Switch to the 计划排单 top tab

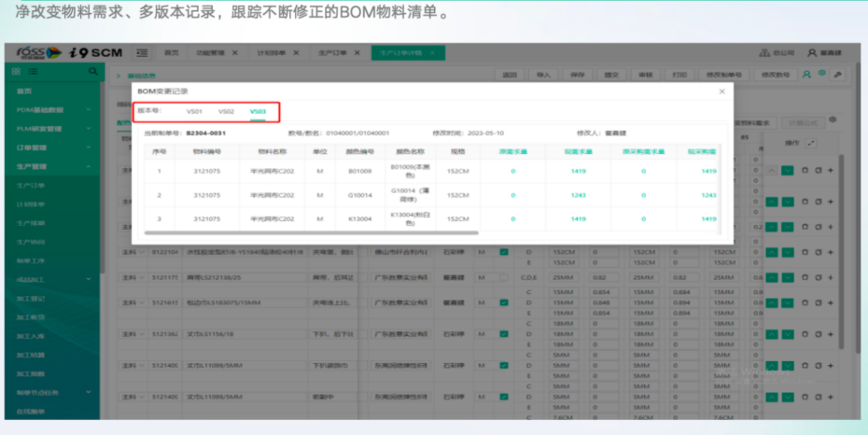click(272, 53)
